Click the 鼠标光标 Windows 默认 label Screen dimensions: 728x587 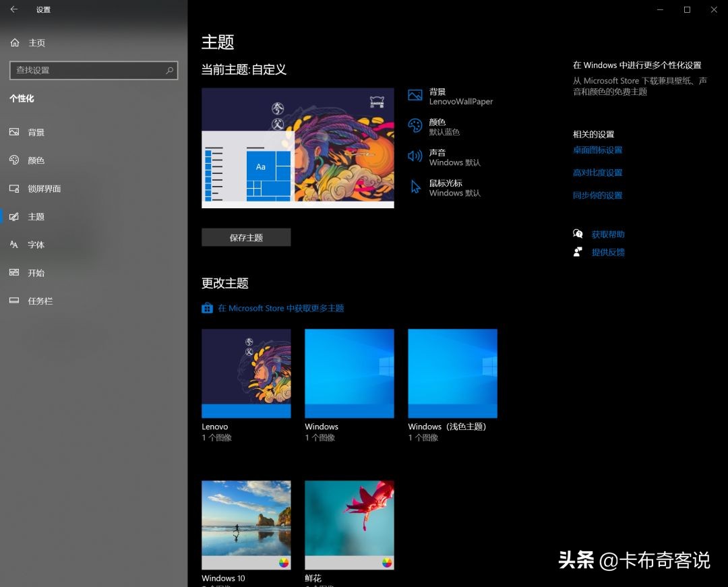tap(454, 187)
